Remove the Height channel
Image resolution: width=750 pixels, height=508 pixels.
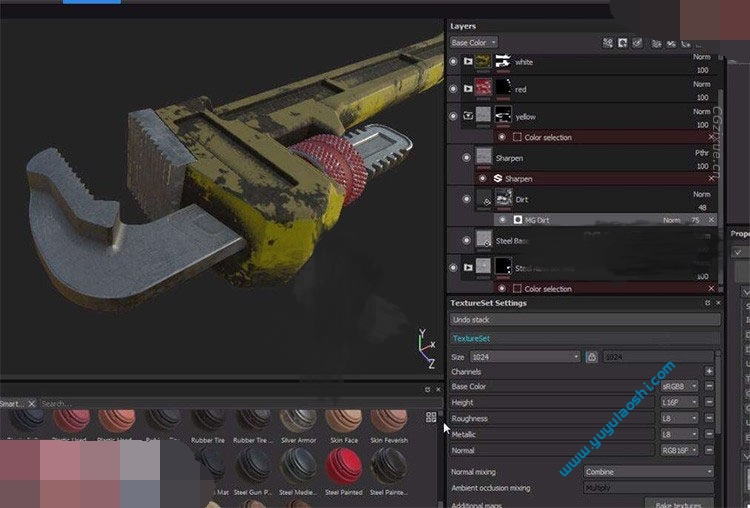pos(709,402)
